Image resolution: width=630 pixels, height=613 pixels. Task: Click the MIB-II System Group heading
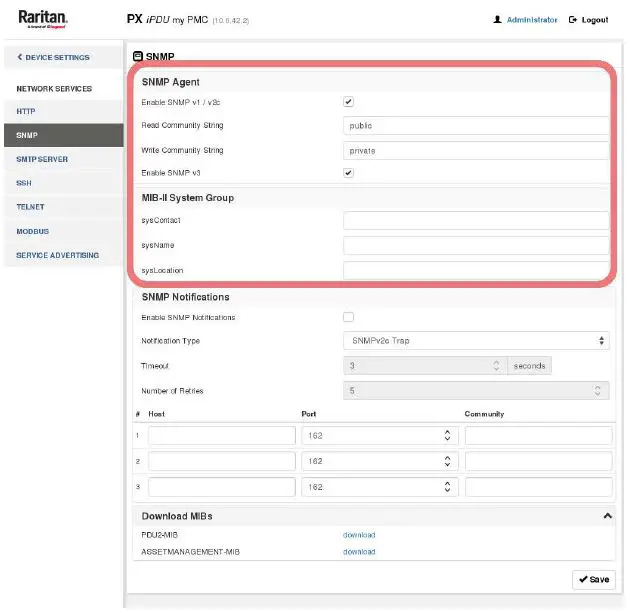point(188,198)
